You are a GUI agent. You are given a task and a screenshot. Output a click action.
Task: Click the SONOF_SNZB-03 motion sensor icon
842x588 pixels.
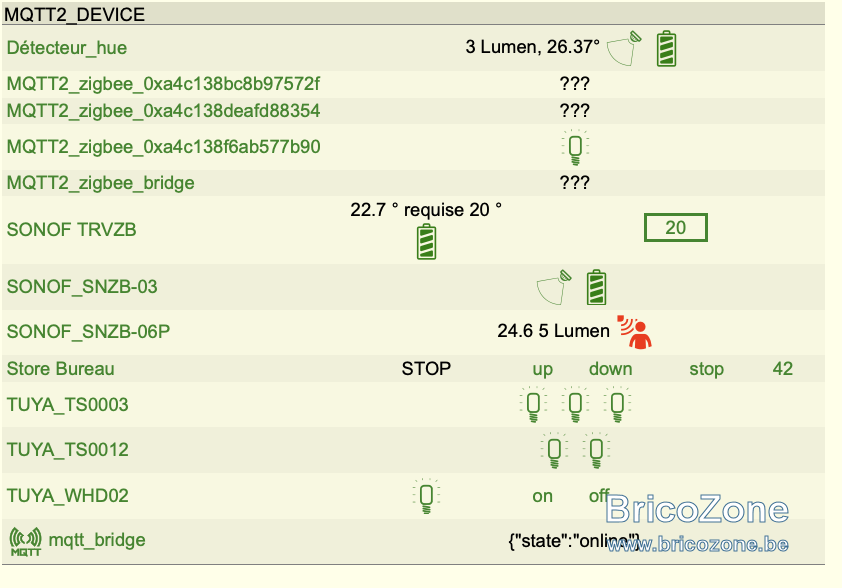coord(554,287)
